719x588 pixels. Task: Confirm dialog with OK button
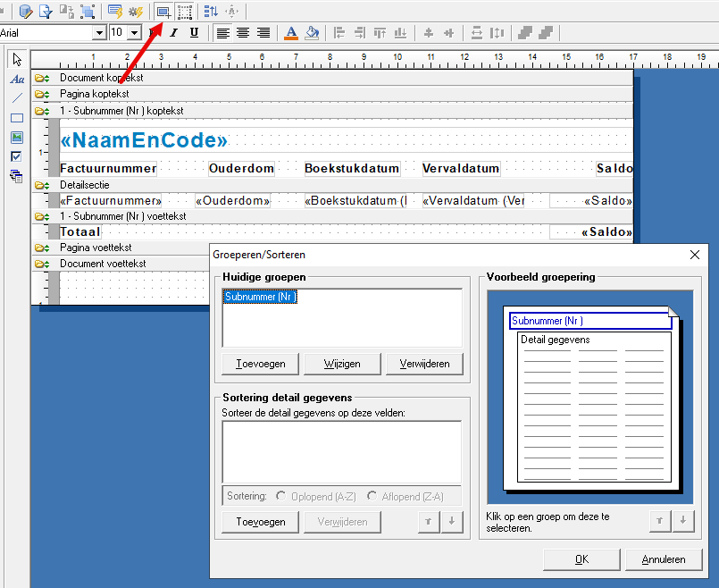(581, 559)
